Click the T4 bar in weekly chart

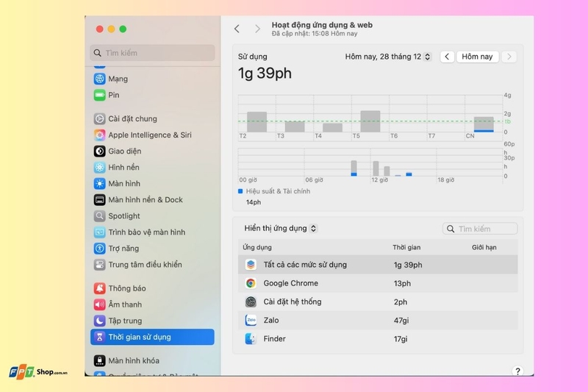[333, 127]
